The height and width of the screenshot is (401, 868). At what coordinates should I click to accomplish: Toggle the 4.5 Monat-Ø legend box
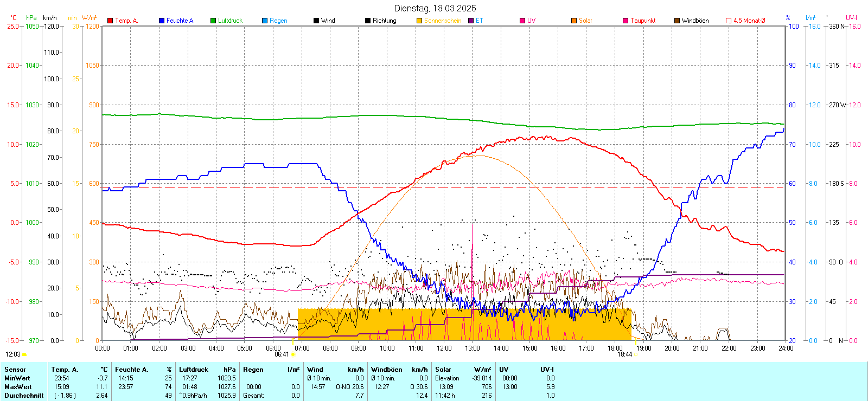(x=729, y=21)
